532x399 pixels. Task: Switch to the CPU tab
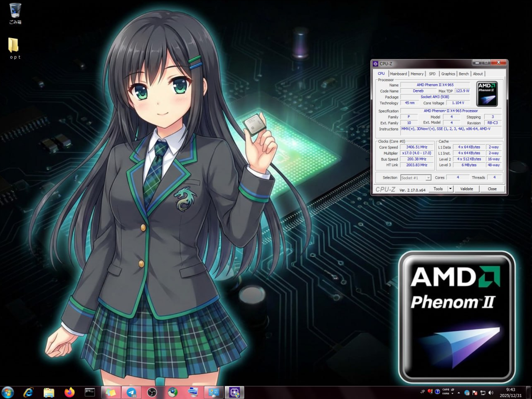click(x=381, y=74)
